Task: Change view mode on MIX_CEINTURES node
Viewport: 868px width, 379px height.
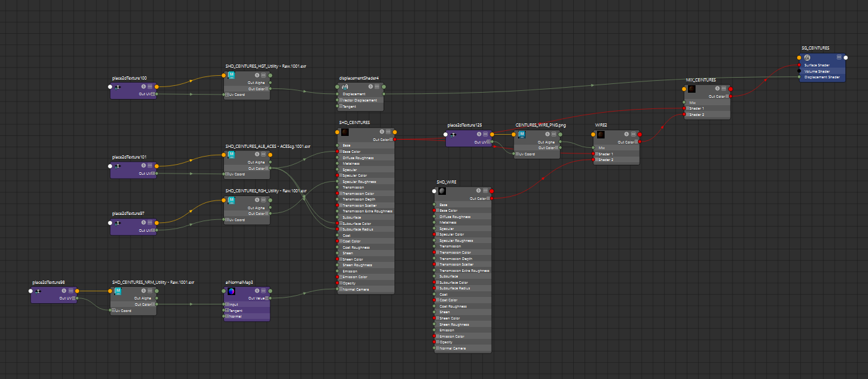Action: pyautogui.click(x=724, y=88)
